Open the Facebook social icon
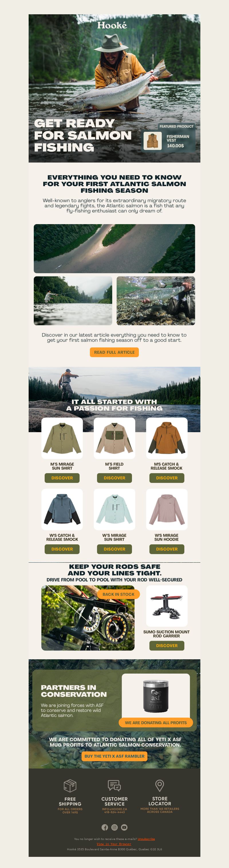 pos(105,827)
